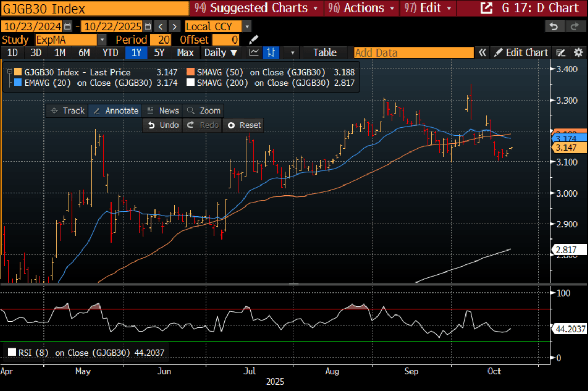Image resolution: width=588 pixels, height=391 pixels.
Task: Open chart settings gear icon
Action: (578, 52)
